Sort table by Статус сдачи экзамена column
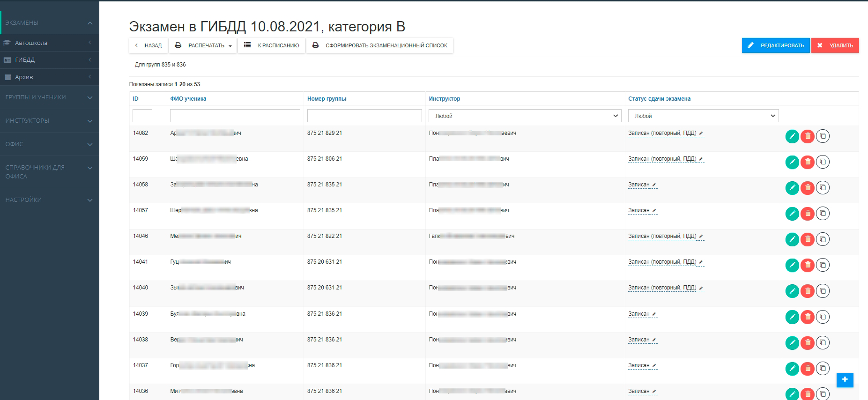The image size is (868, 400). (659, 99)
